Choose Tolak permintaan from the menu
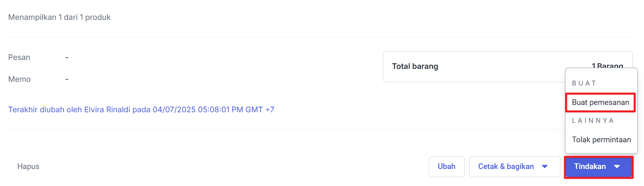This screenshot has width=644, height=186. click(x=601, y=140)
